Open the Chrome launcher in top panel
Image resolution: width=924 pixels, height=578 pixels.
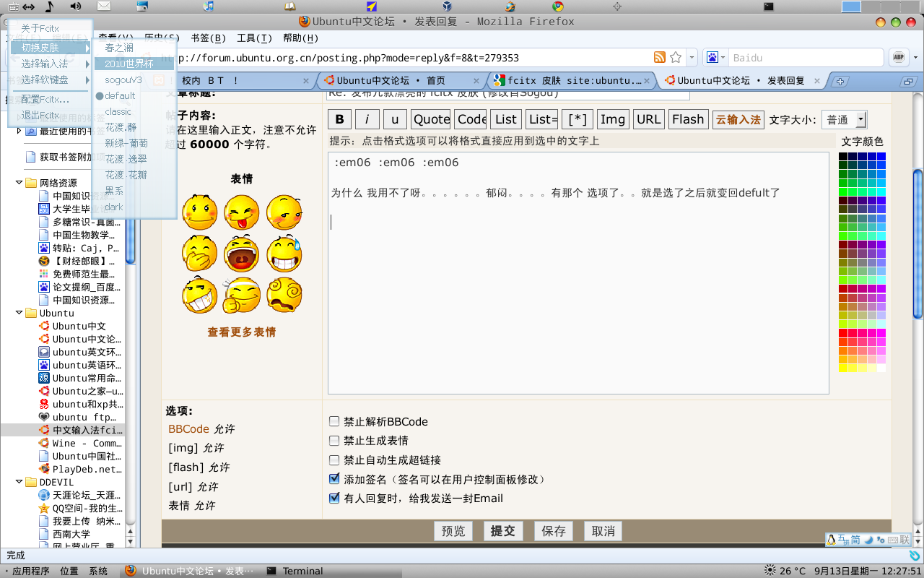557,7
